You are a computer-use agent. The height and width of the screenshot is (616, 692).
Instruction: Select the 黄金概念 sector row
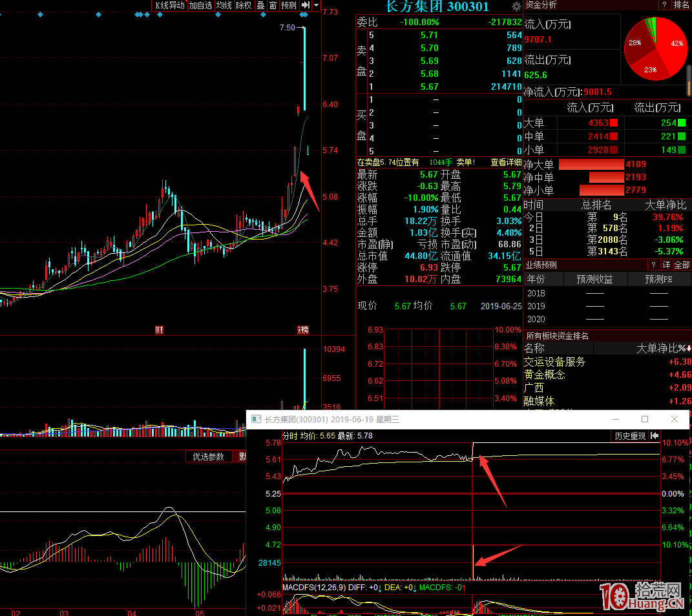click(607, 375)
